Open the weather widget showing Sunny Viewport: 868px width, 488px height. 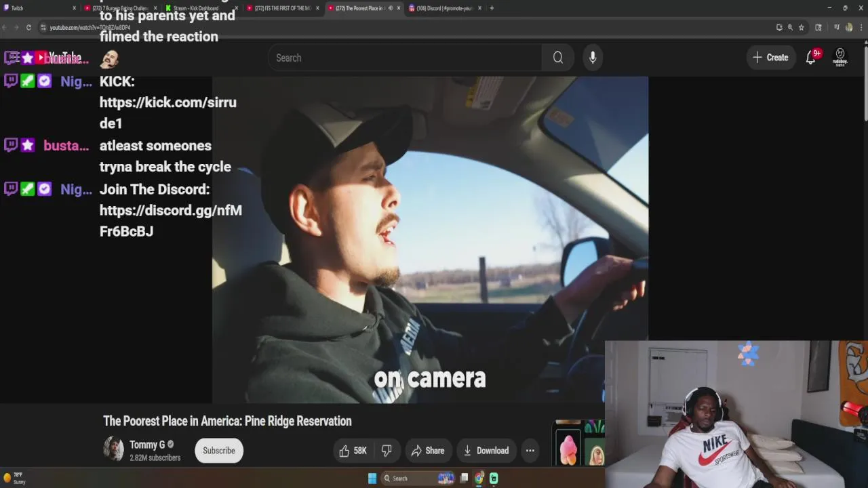point(15,479)
